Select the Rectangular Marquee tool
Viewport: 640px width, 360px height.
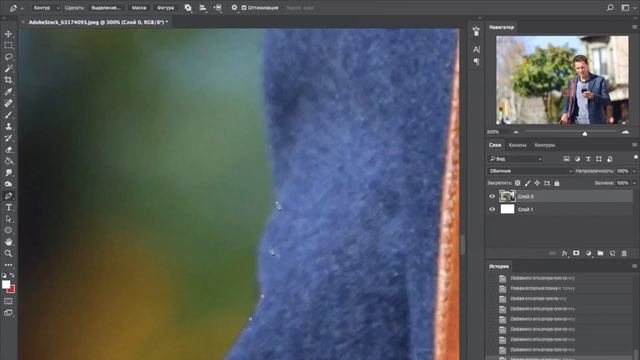coord(8,45)
